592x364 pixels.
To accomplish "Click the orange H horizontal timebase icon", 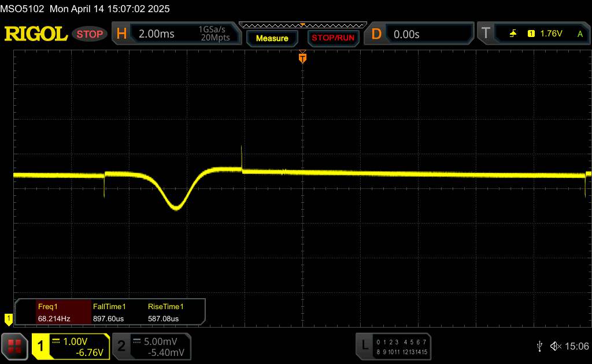I will pos(121,34).
